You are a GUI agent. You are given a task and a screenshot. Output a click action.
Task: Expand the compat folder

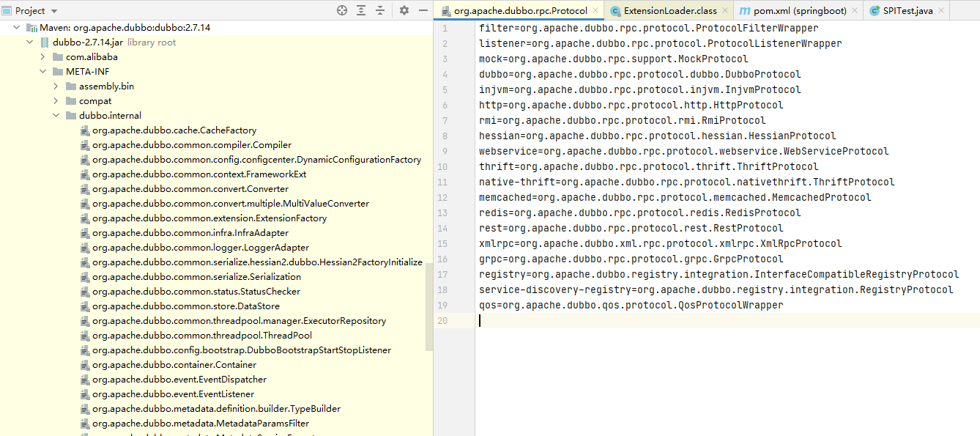tap(56, 100)
